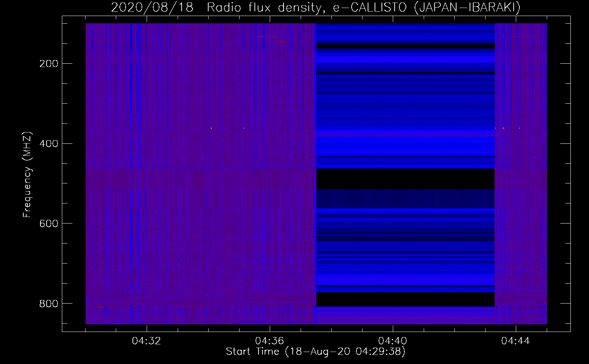The height and width of the screenshot is (364, 589).
Task: Click the 04:44 time tick label
Action: (x=515, y=341)
